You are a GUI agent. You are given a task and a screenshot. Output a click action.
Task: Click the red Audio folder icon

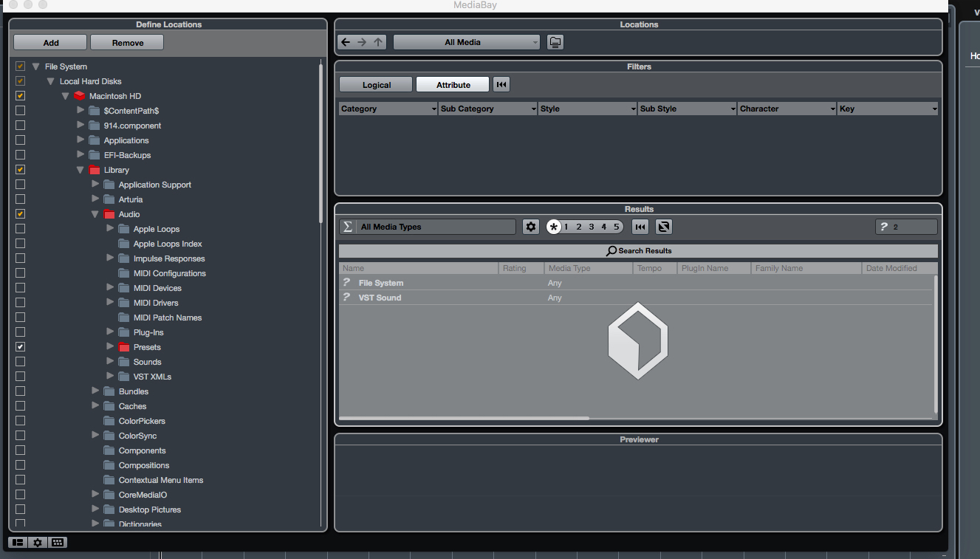click(x=109, y=214)
